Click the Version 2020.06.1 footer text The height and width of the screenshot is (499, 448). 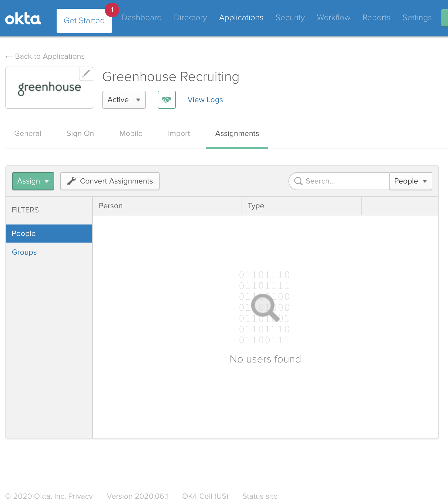click(x=138, y=496)
